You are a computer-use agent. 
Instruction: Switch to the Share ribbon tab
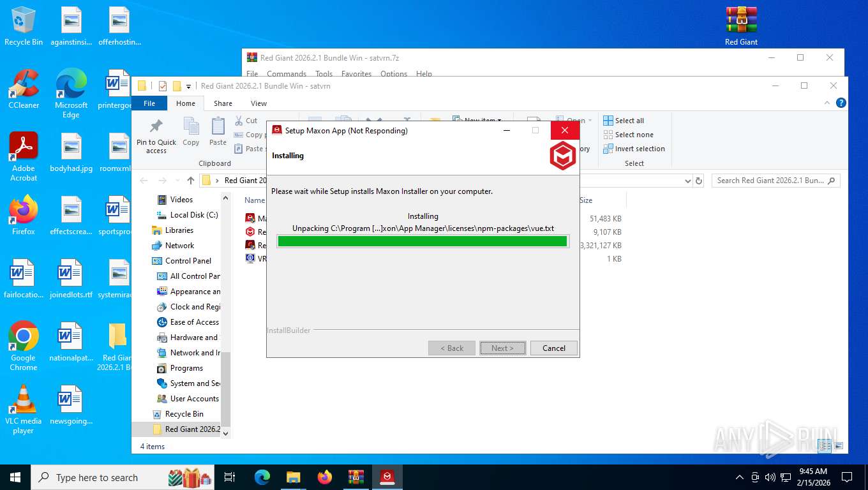coord(223,103)
